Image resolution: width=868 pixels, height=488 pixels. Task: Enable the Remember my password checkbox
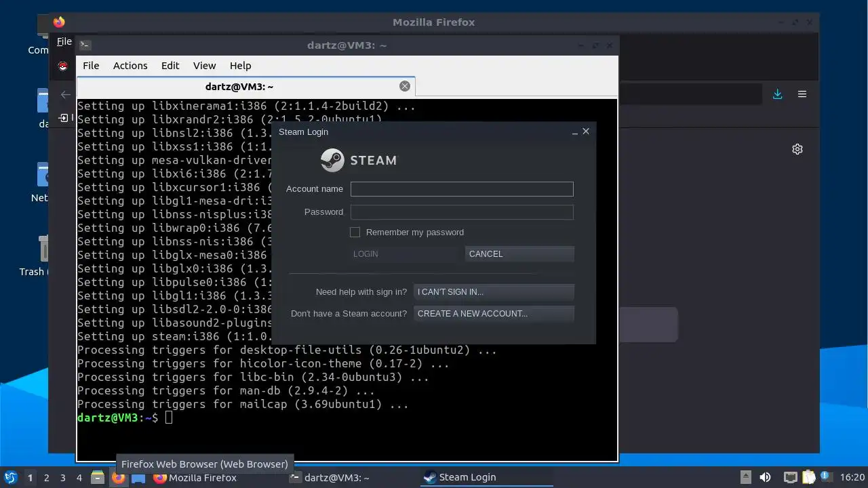[355, 232]
